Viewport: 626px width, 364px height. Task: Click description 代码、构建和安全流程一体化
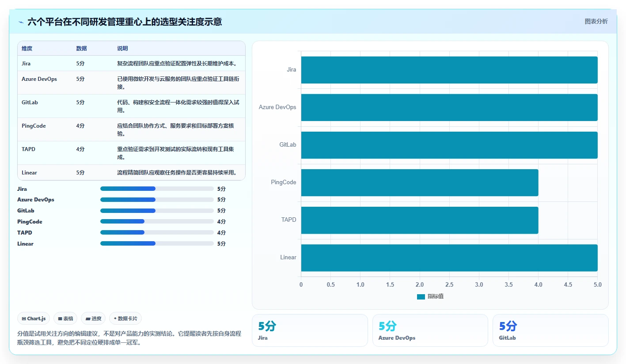178,106
